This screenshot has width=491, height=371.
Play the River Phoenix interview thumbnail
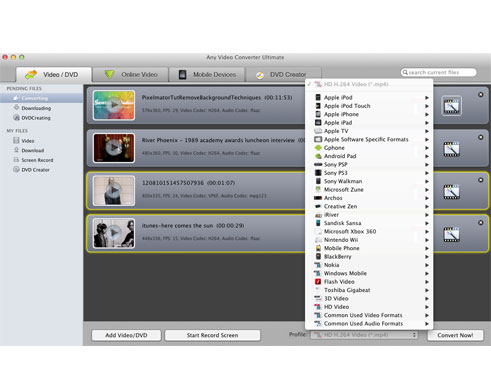[114, 148]
